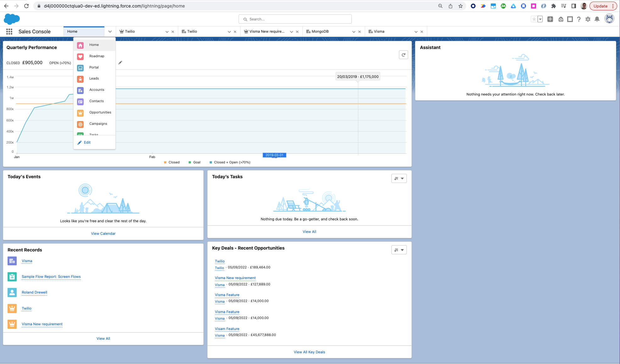Switch to the MongoDB tab
Screen dimensions: 620x364
pyautogui.click(x=320, y=31)
